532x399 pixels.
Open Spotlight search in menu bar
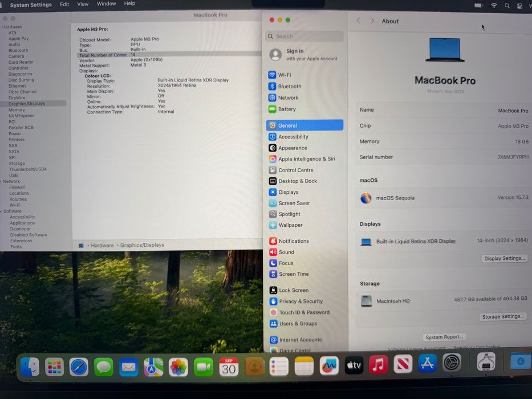(x=507, y=6)
